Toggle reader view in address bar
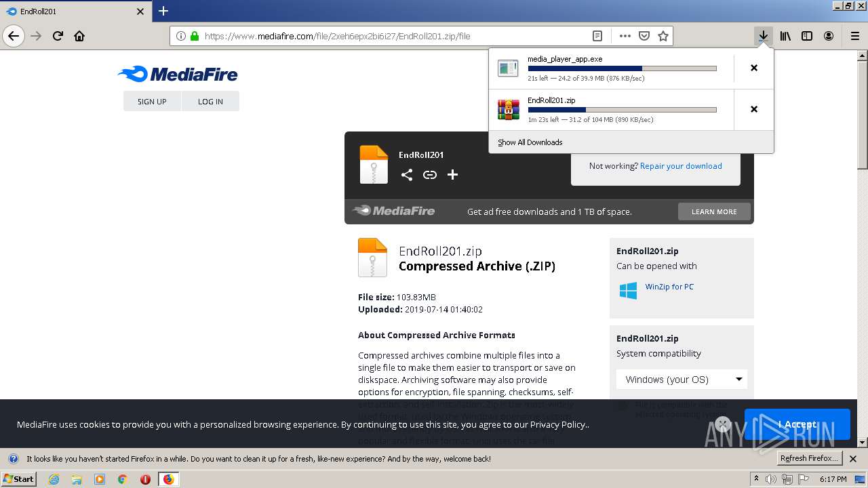This screenshot has width=868, height=488. pos(597,36)
